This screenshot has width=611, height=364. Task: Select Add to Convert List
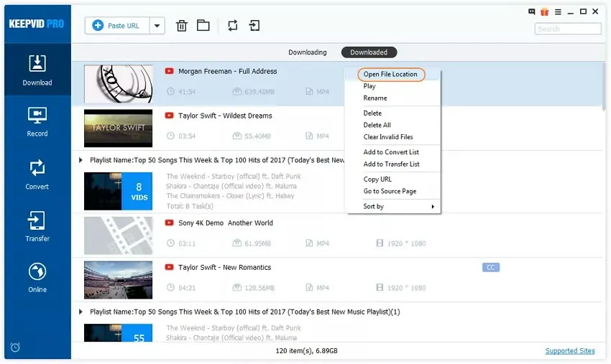[x=394, y=152]
